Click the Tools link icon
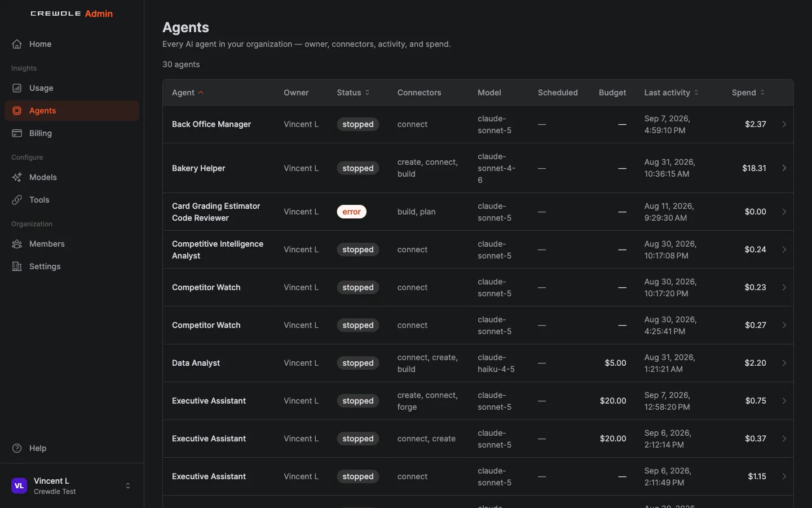The height and width of the screenshot is (508, 812). 17,200
